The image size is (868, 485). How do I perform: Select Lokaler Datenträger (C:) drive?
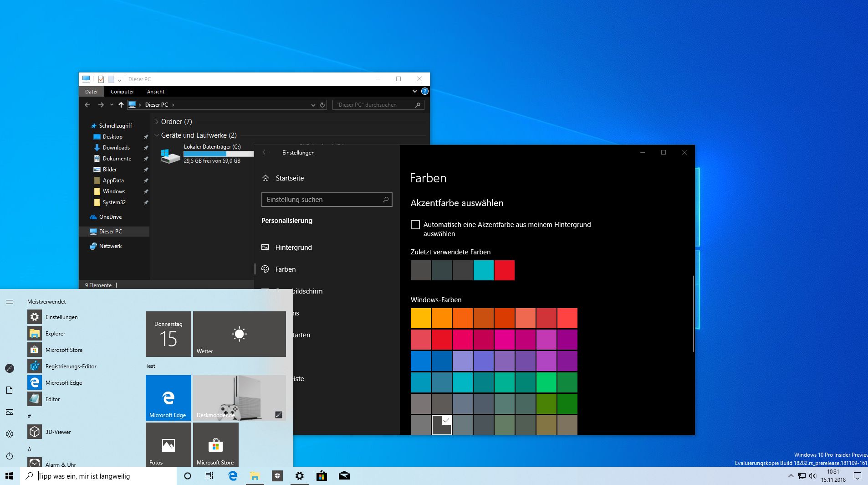point(207,154)
